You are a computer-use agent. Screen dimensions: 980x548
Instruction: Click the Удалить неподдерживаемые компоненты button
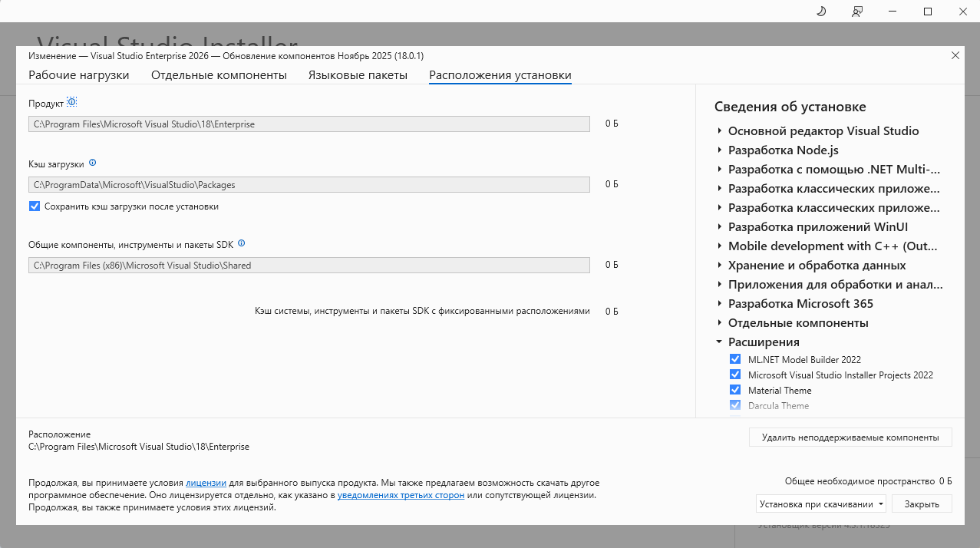coord(850,437)
